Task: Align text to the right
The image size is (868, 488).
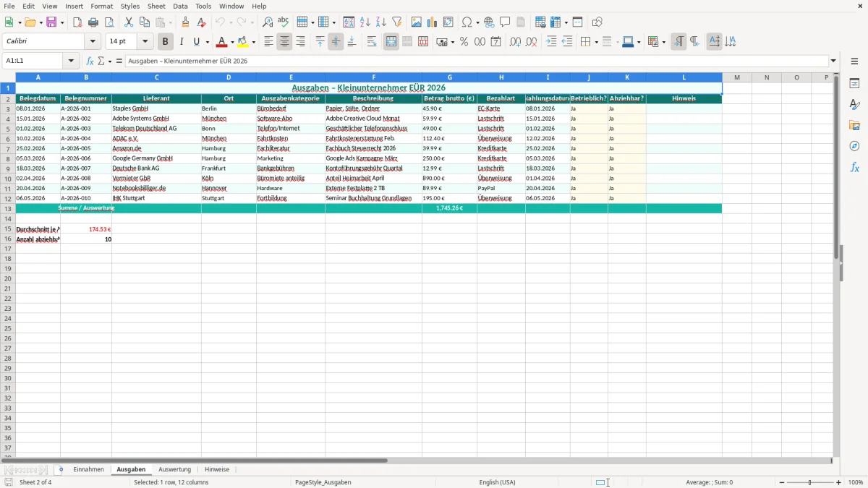Action: [300, 42]
